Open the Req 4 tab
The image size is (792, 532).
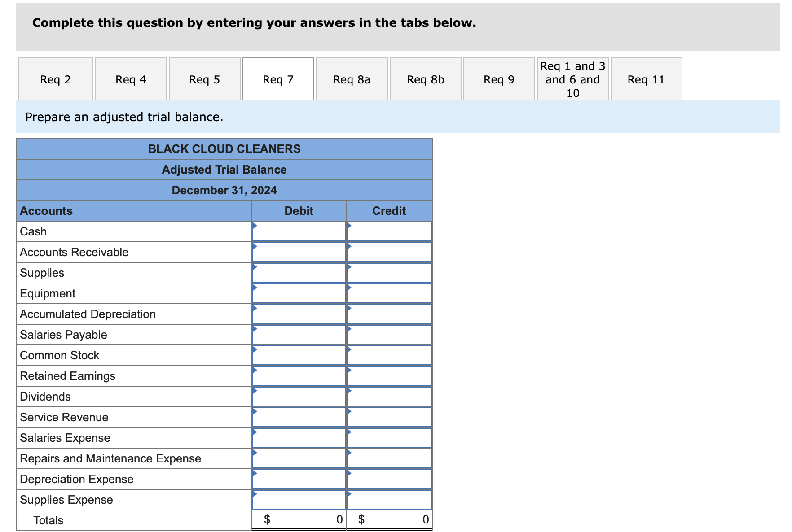131,79
